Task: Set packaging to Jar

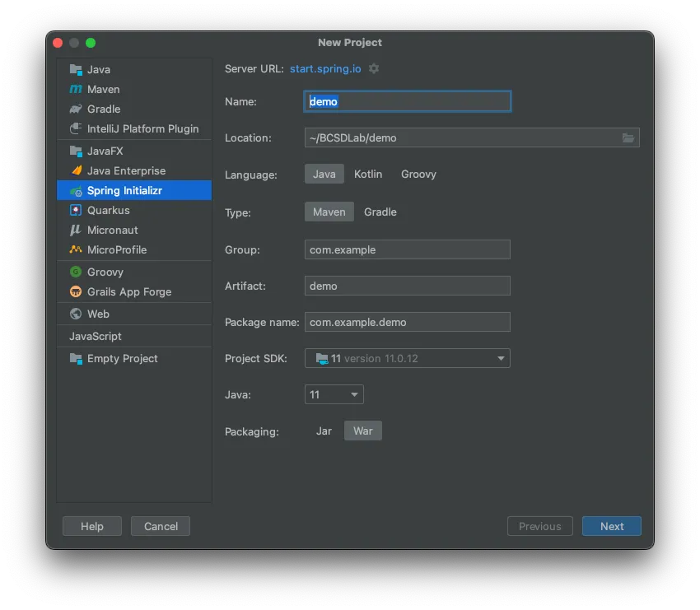Action: [324, 431]
